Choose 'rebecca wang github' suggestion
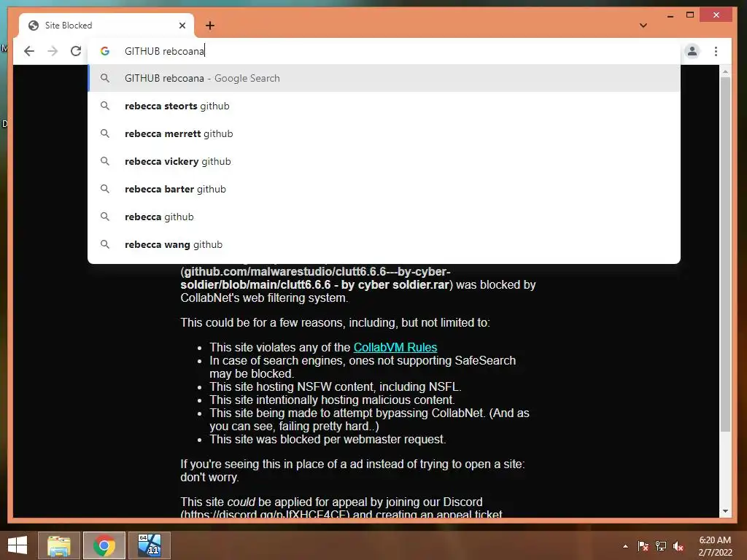747x560 pixels. 384,244
